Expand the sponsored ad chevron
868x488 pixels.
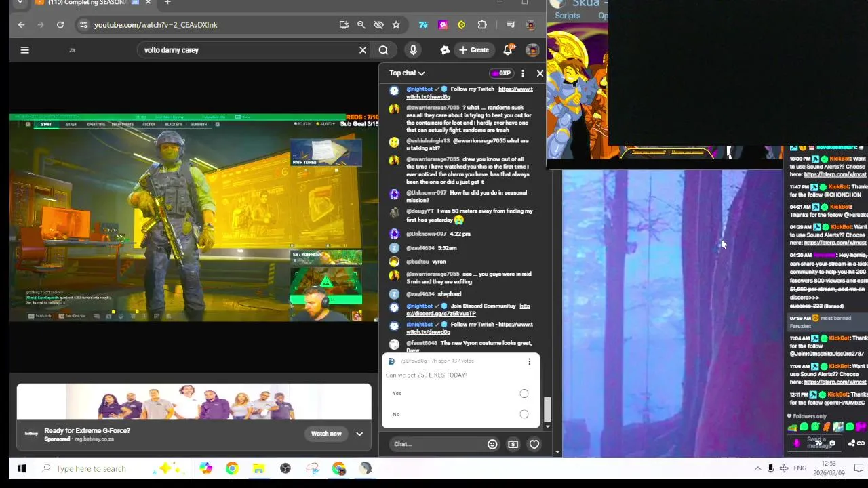(x=359, y=434)
